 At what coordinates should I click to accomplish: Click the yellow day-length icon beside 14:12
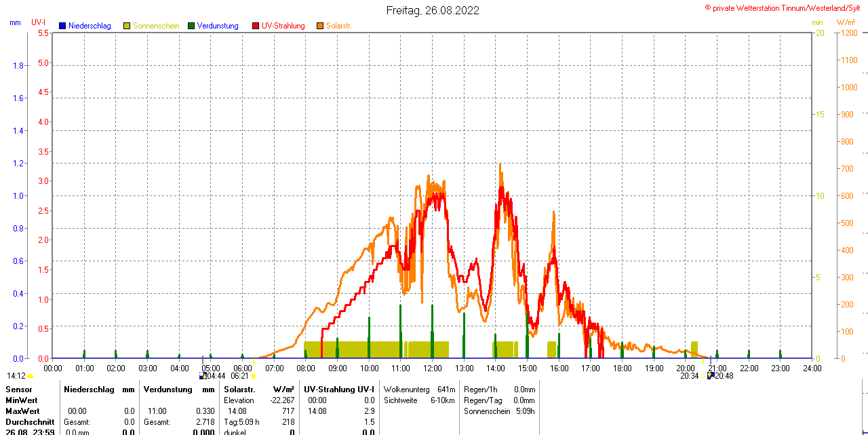tap(31, 376)
